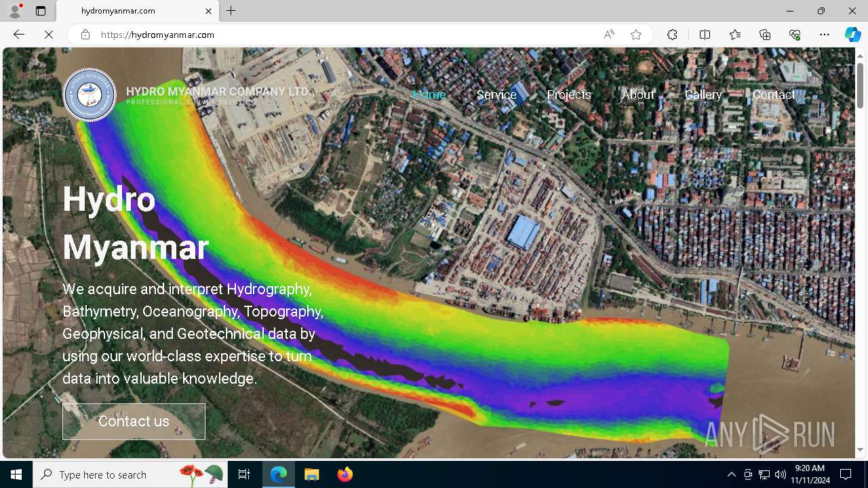Open a new tab with plus button

pos(231,11)
